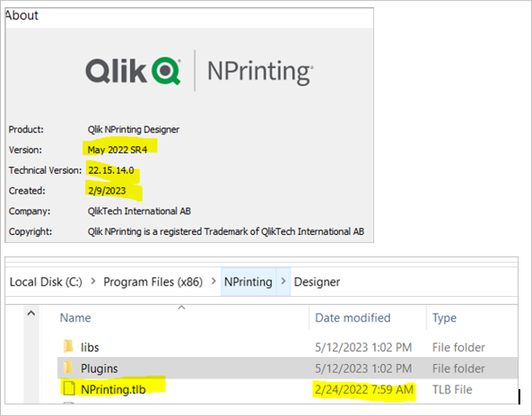Go to Program Files (x86) in the path

[153, 282]
